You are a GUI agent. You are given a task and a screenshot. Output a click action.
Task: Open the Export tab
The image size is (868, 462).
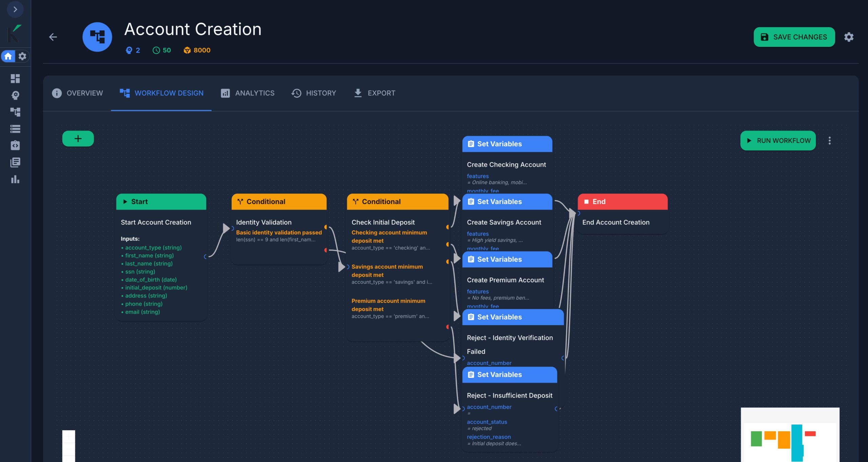click(374, 93)
